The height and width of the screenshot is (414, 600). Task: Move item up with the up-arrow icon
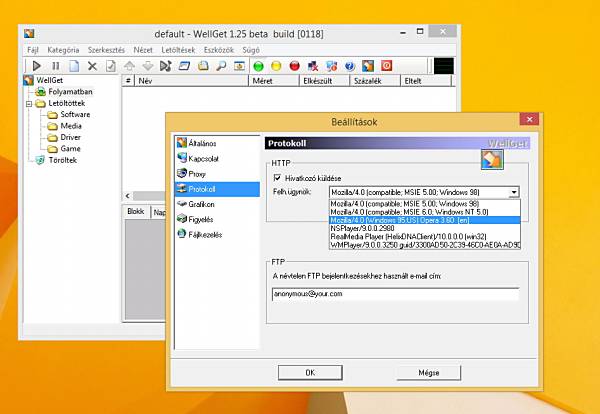point(129,66)
